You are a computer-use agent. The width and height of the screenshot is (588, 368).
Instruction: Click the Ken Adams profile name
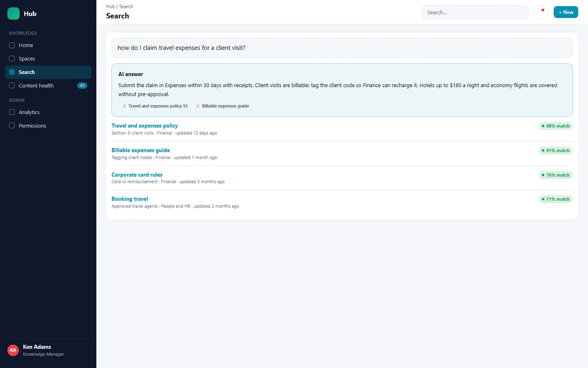[37, 347]
